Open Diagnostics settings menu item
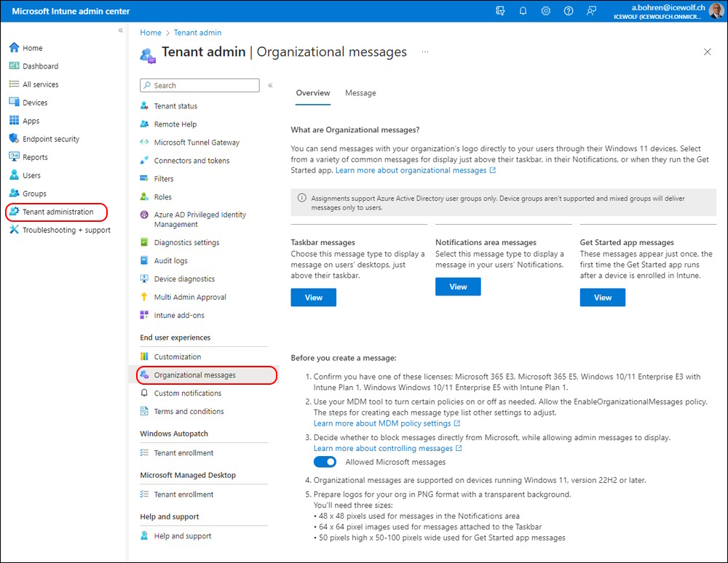Image resolution: width=728 pixels, height=563 pixels. click(186, 242)
